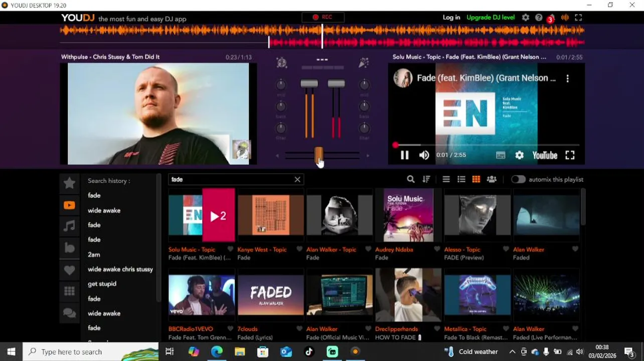Image resolution: width=644 pixels, height=361 pixels.
Task: Switch to grid thumbnails view
Action: 476,179
